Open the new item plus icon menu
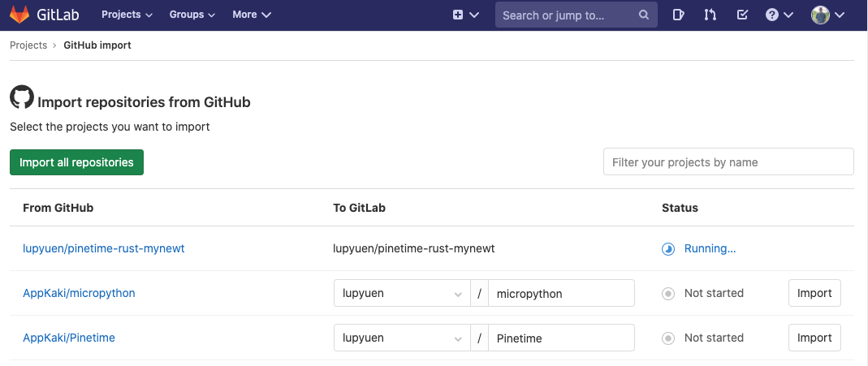868x366 pixels. pos(465,15)
